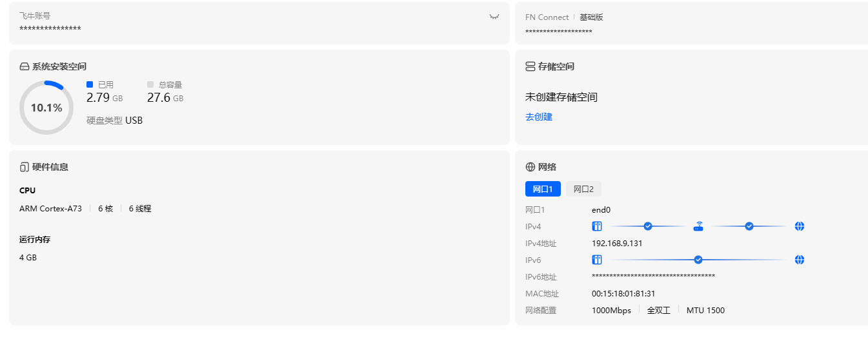Click the FN Connect label
Screen dimensions: 868x348
547,17
